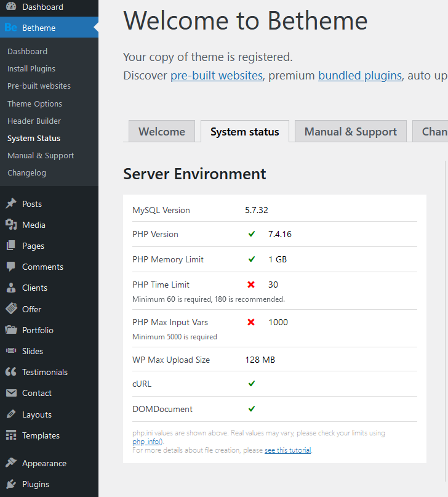Open the Comments menu label
Viewport: 448px width, 497px height.
pos(42,267)
